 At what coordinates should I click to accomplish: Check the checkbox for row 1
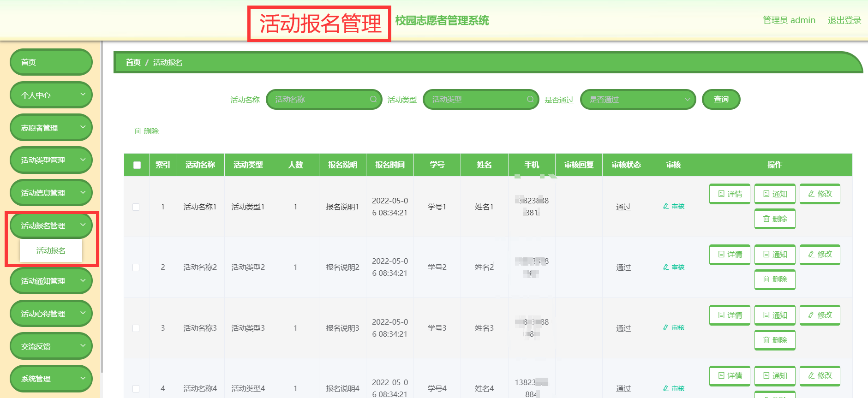(x=136, y=207)
